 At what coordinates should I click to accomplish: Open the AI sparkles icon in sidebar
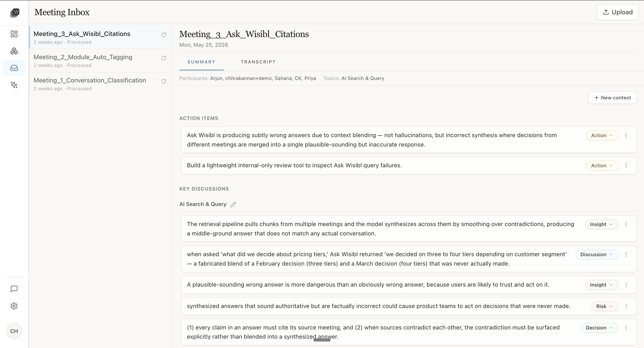[14, 85]
